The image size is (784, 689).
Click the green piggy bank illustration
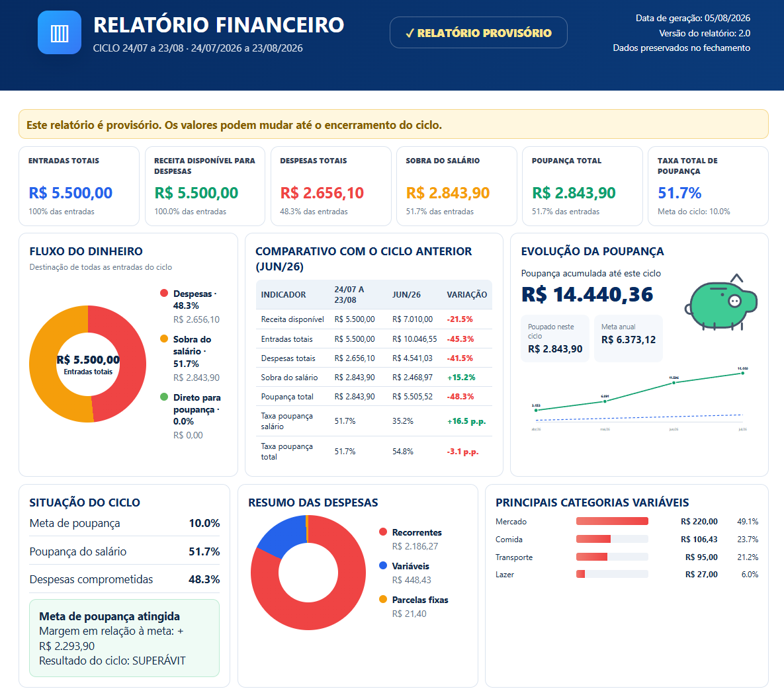(x=721, y=303)
